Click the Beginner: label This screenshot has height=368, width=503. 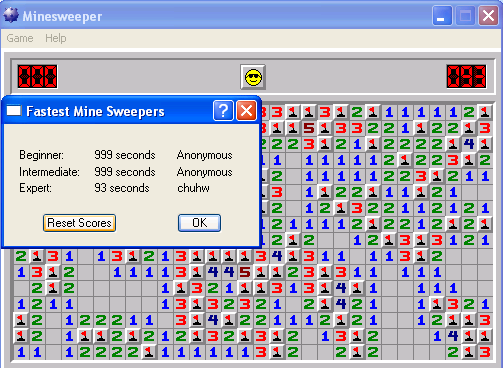[41, 155]
